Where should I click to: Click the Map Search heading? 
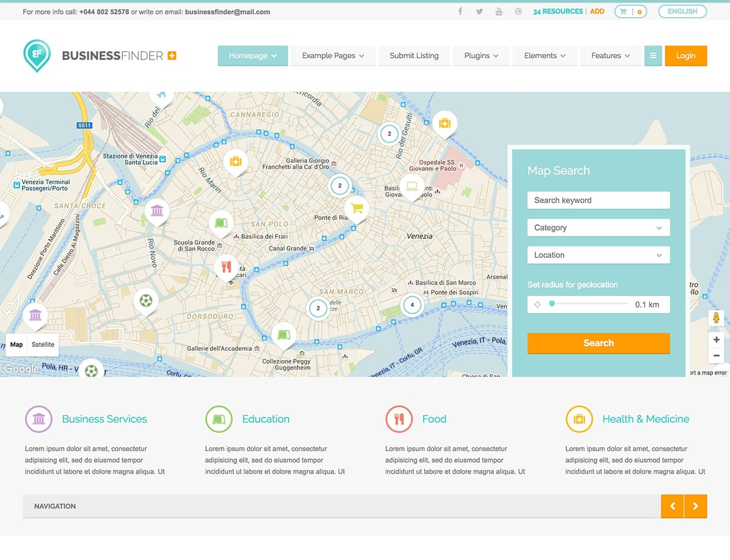558,171
